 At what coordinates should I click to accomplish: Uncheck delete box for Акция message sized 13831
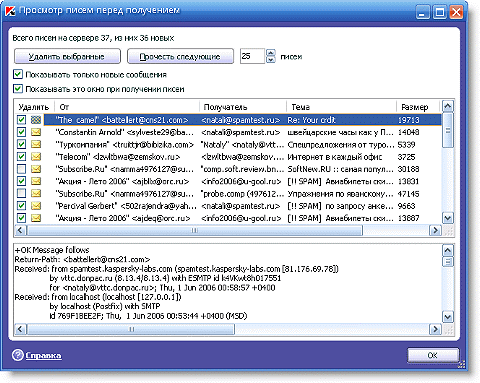pos(21,181)
